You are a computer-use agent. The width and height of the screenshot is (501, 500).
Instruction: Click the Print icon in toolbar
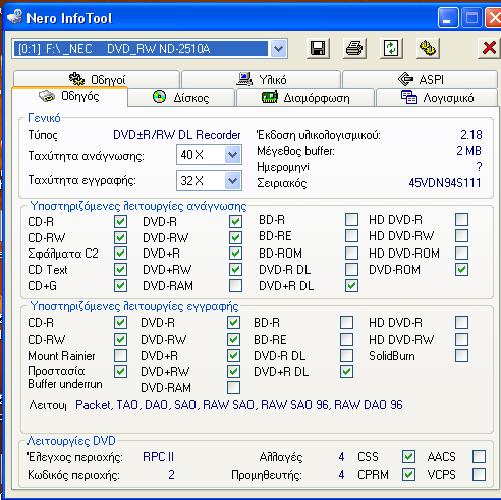click(x=354, y=48)
